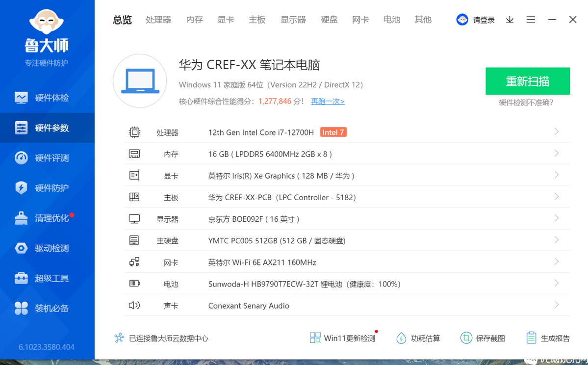Expand the 主硬盘 row chevron
The height and width of the screenshot is (365, 588).
(557, 240)
